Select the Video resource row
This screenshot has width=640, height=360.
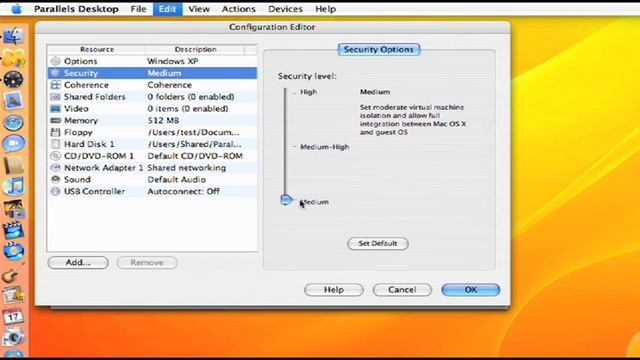point(152,109)
